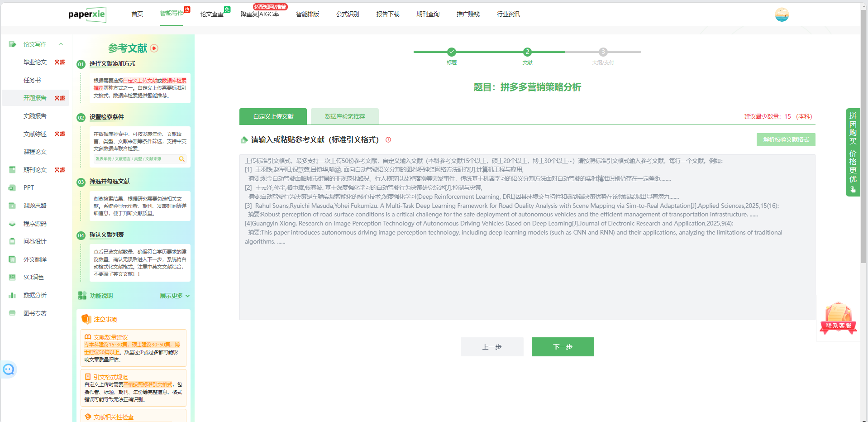Viewport: 868px width, 422px height.
Task: Click the user avatar icon
Action: (782, 14)
